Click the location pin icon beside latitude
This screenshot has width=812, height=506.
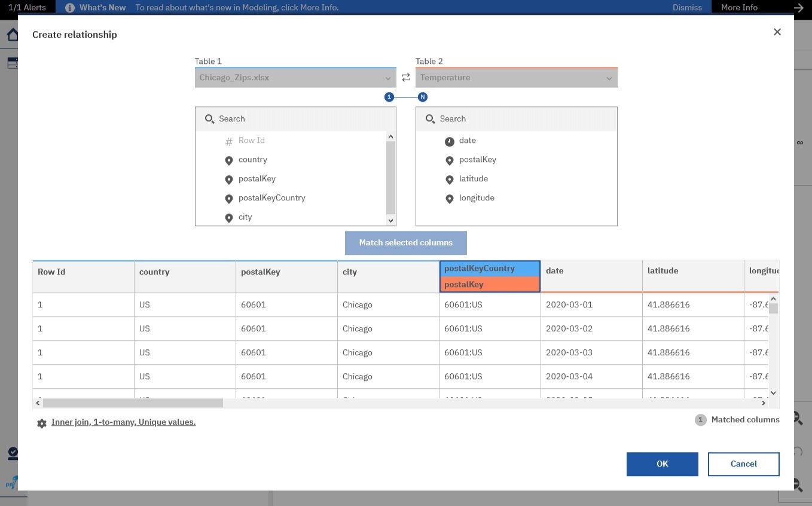click(450, 179)
